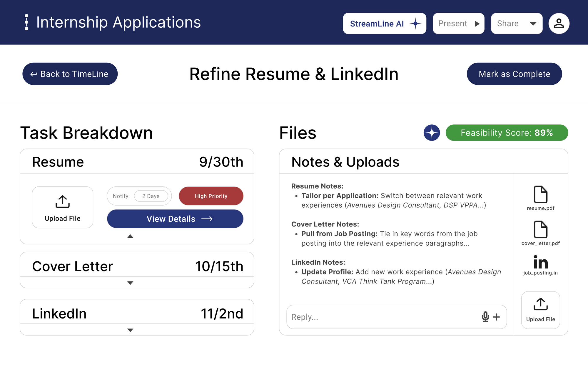588x380 pixels.
Task: Change the Notify 2 Days setting
Action: pos(151,196)
